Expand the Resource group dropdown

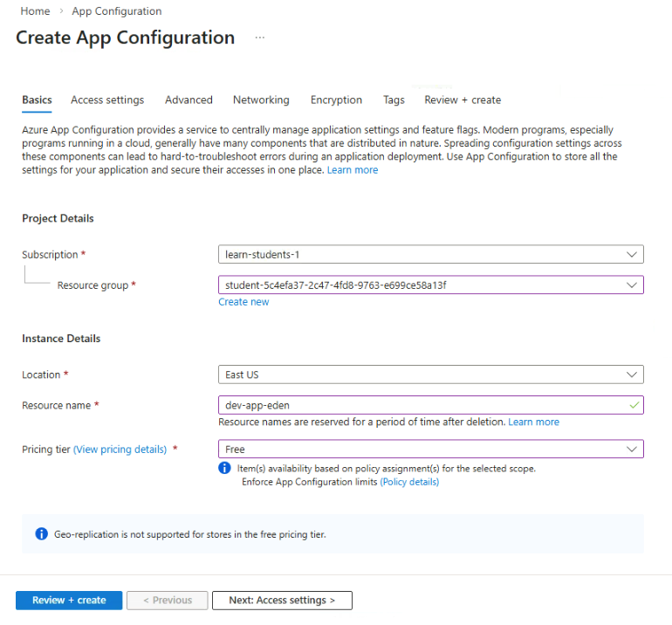pos(430,285)
